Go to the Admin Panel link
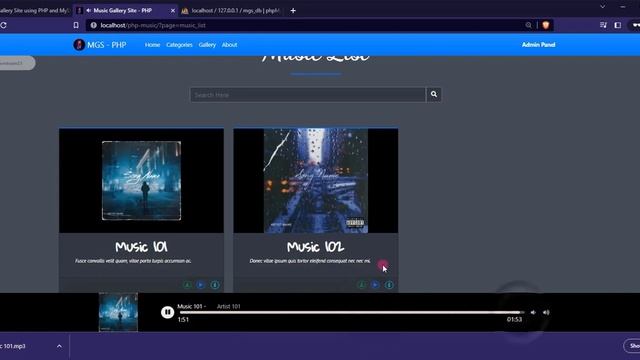The width and height of the screenshot is (640, 360). [538, 45]
